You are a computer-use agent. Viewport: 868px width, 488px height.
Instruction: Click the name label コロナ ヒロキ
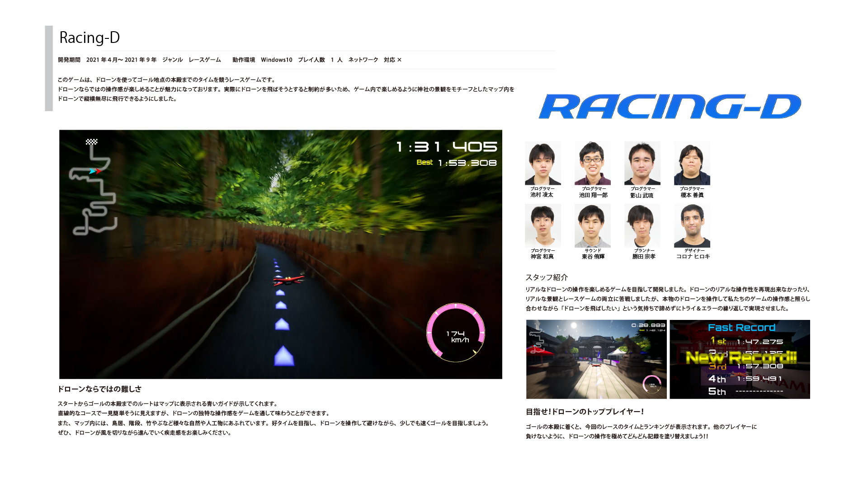click(693, 257)
